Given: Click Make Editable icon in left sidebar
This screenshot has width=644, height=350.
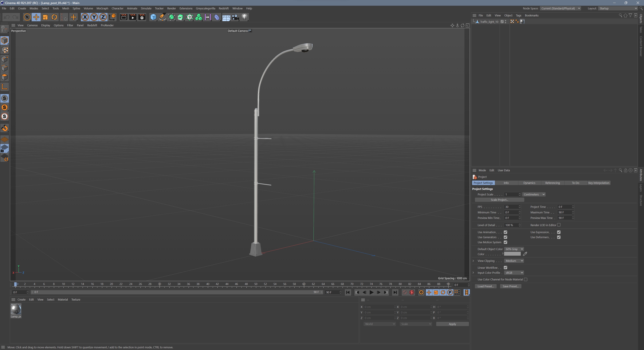Looking at the screenshot, I should coord(5,29).
